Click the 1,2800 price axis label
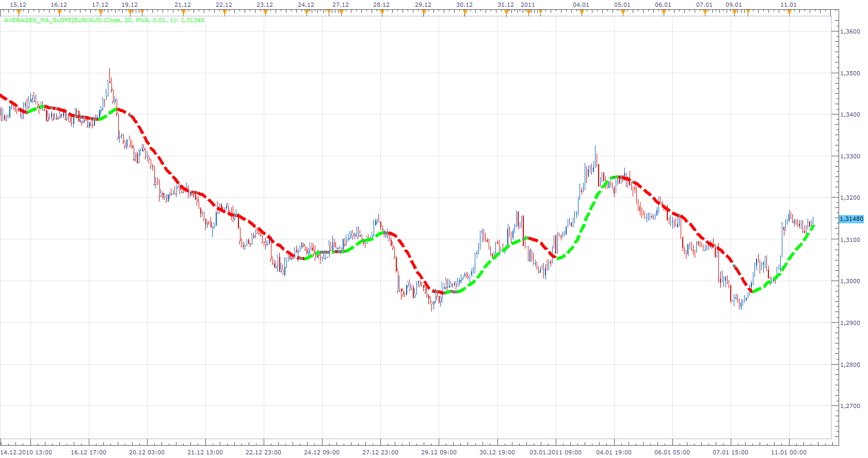 (850, 365)
